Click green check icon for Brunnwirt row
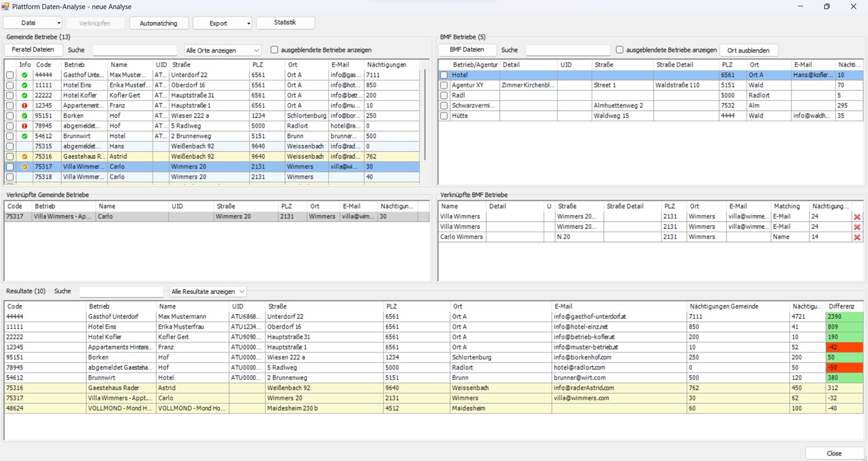 tap(25, 136)
